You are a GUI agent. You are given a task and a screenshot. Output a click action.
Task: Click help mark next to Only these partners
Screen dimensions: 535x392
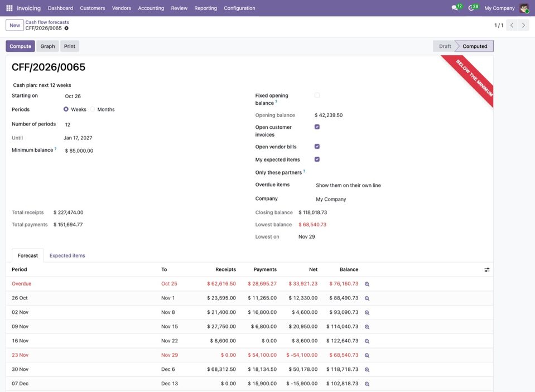(x=305, y=171)
